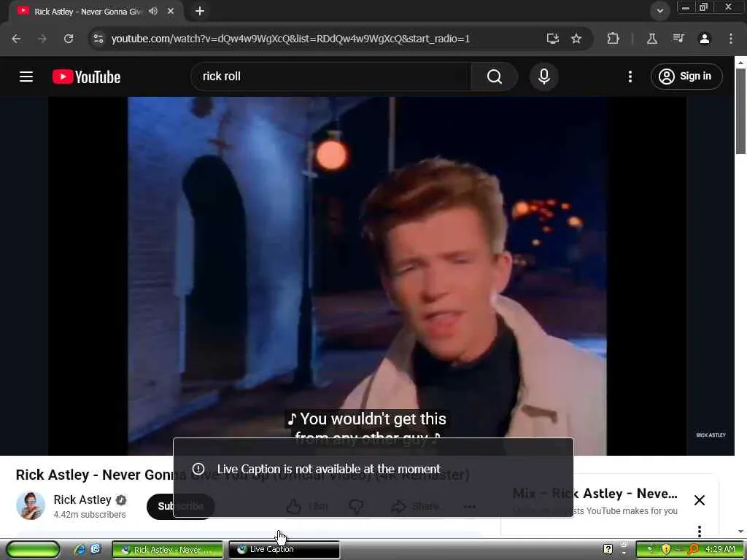Screen dimensions: 747x560
Task: Open Chrome's three-dot menu
Action: pos(731,39)
